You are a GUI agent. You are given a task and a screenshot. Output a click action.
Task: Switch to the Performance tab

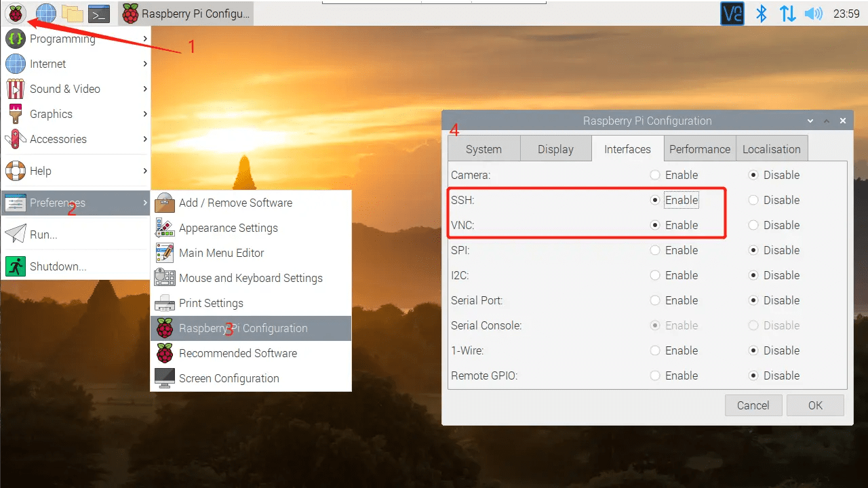[x=699, y=149]
